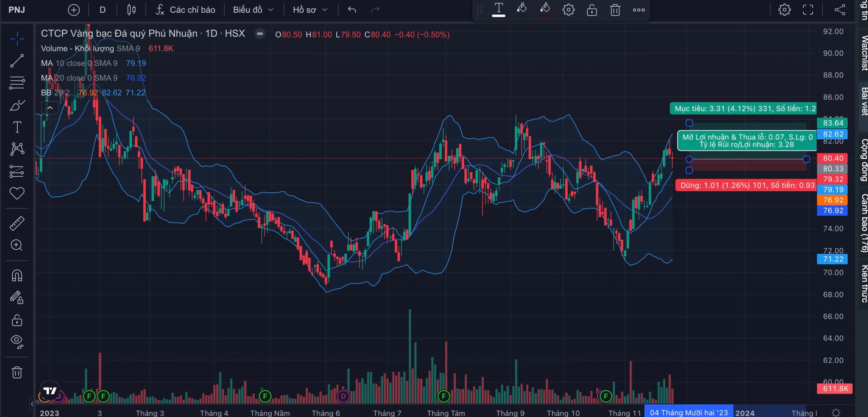Image resolution: width=868 pixels, height=417 pixels.
Task: Choose the text annotation tool in left sidebar
Action: click(x=17, y=127)
